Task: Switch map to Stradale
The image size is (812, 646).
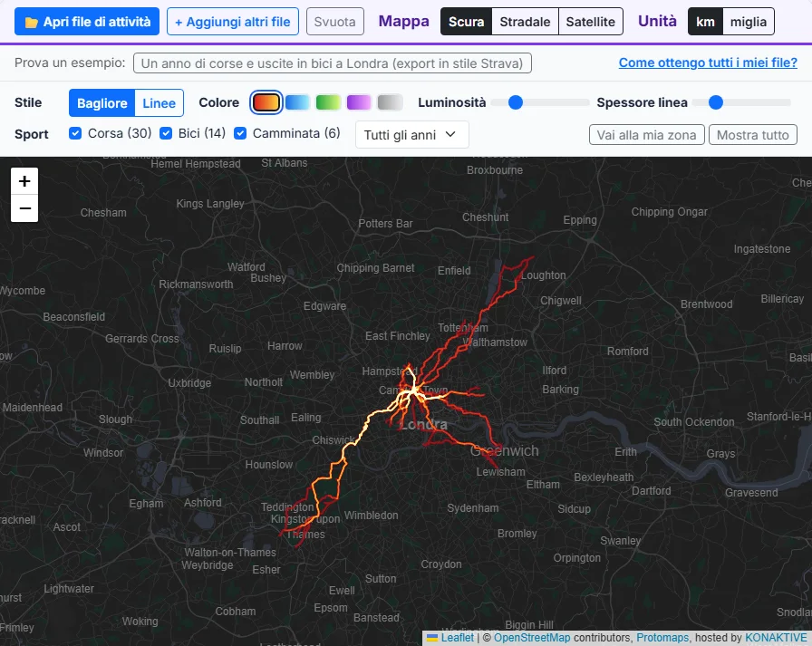Action: (525, 22)
